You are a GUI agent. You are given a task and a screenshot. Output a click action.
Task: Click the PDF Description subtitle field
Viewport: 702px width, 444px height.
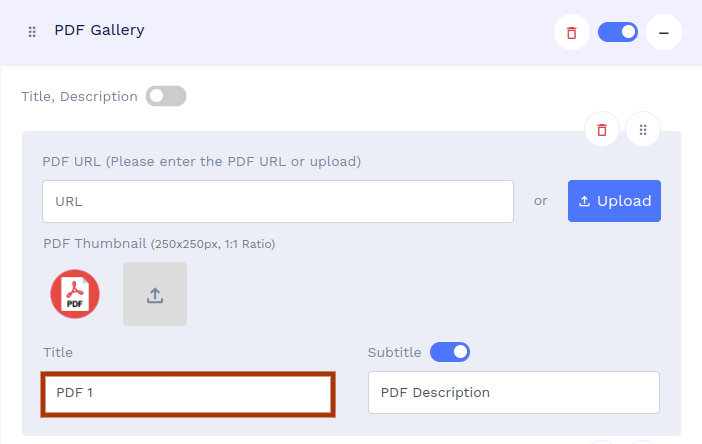[x=514, y=392]
